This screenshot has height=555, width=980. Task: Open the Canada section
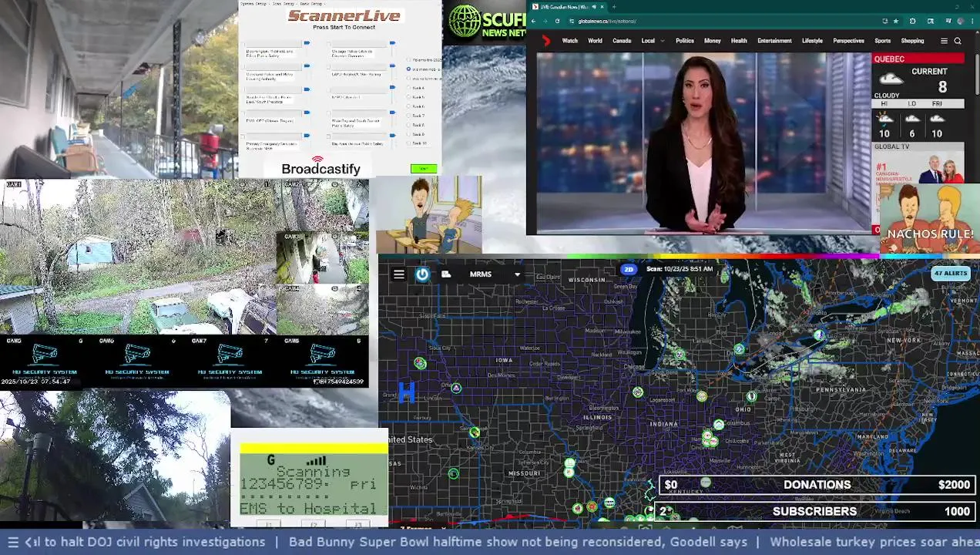tap(622, 41)
